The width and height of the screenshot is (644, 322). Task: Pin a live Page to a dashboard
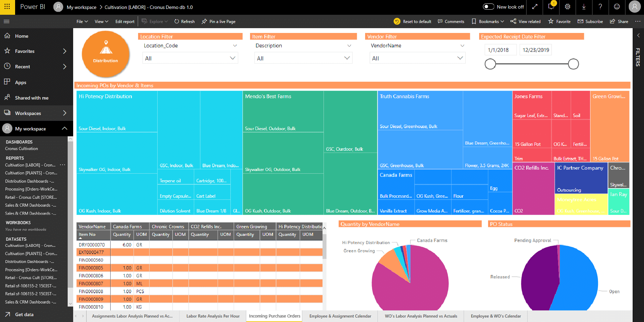(218, 21)
